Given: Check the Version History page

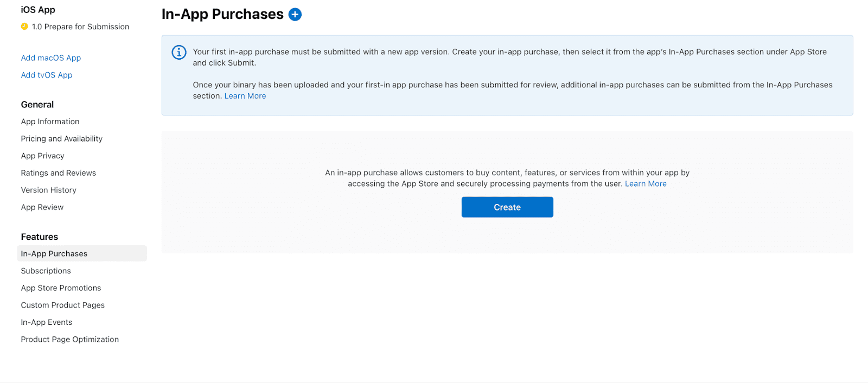Looking at the screenshot, I should [48, 190].
